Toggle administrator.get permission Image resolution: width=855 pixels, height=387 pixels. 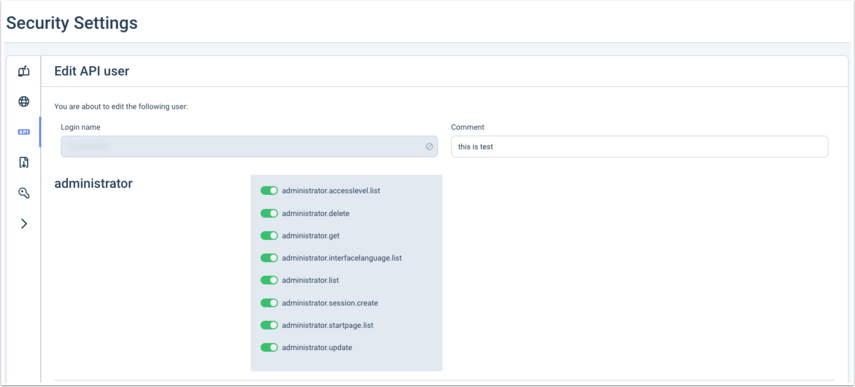pos(269,235)
